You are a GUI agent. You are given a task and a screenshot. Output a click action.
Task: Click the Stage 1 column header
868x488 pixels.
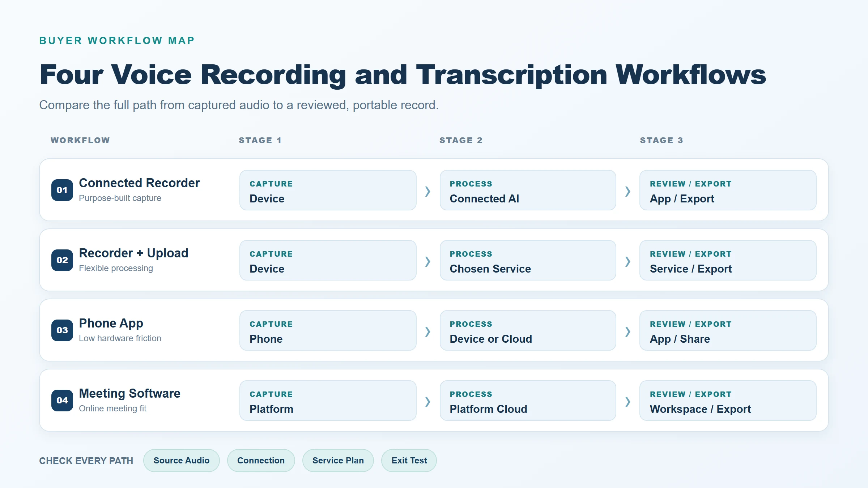(x=260, y=140)
